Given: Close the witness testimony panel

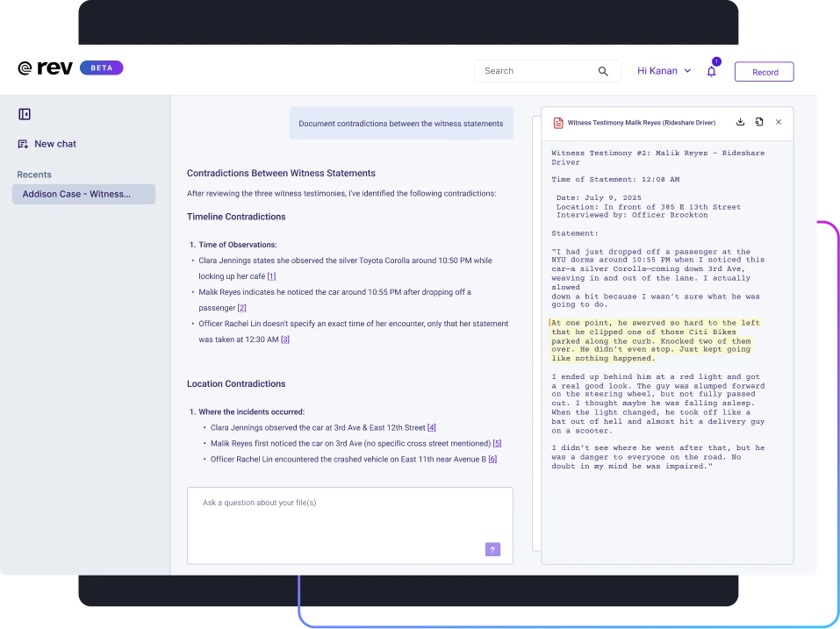Looking at the screenshot, I should coord(779,122).
